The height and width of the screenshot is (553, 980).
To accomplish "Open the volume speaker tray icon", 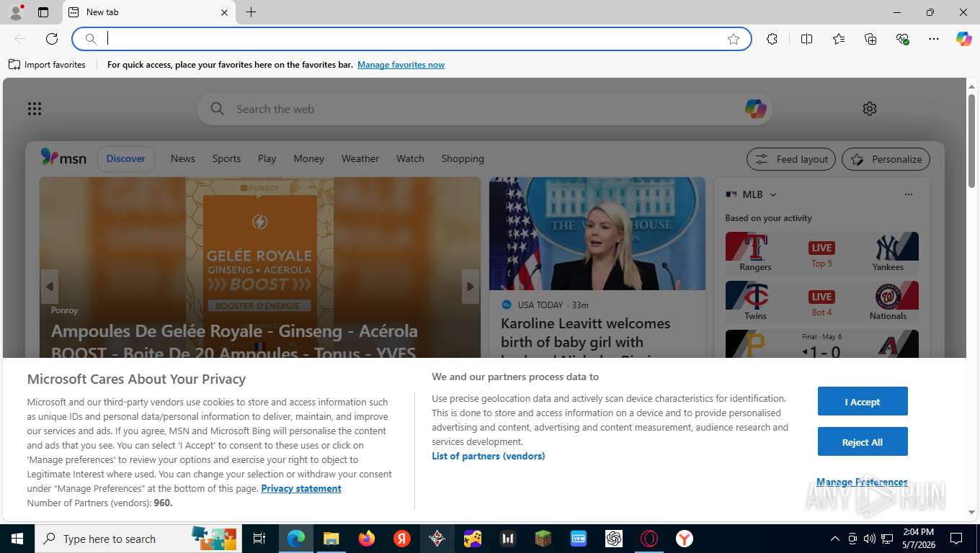I will point(870,539).
